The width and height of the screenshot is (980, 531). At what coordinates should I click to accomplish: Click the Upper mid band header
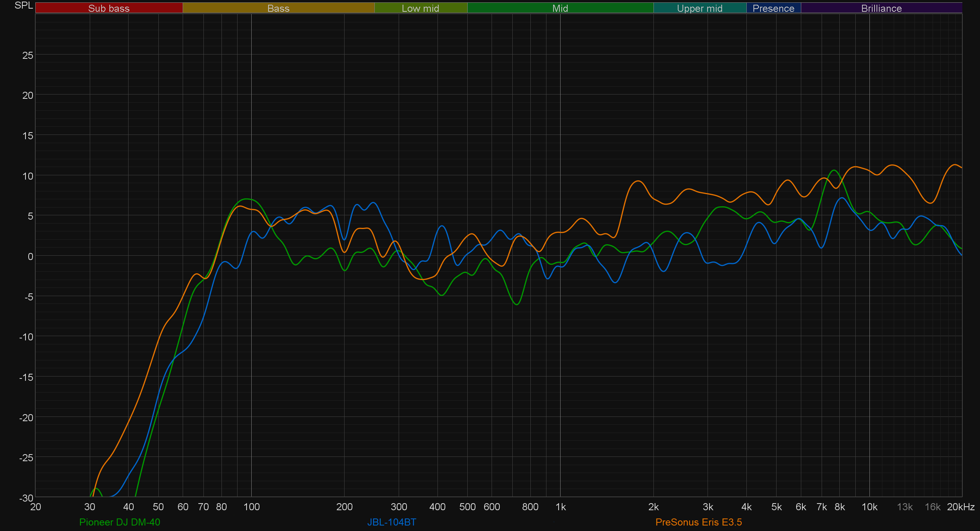click(699, 8)
